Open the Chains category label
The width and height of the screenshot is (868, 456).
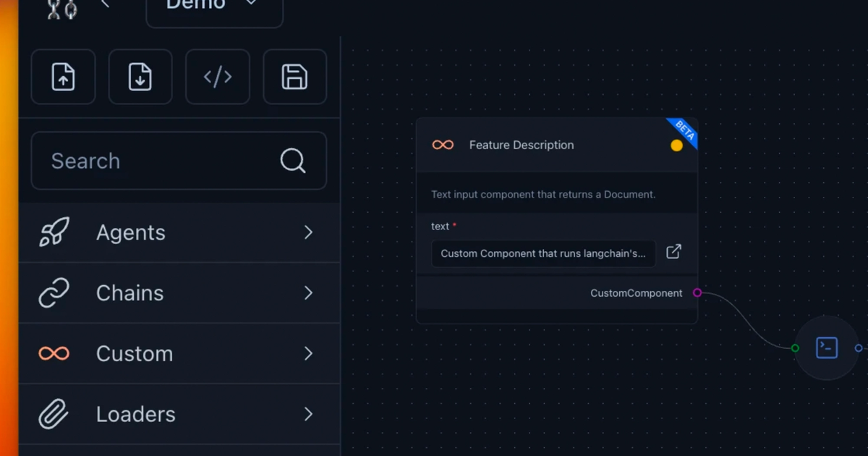coord(130,293)
